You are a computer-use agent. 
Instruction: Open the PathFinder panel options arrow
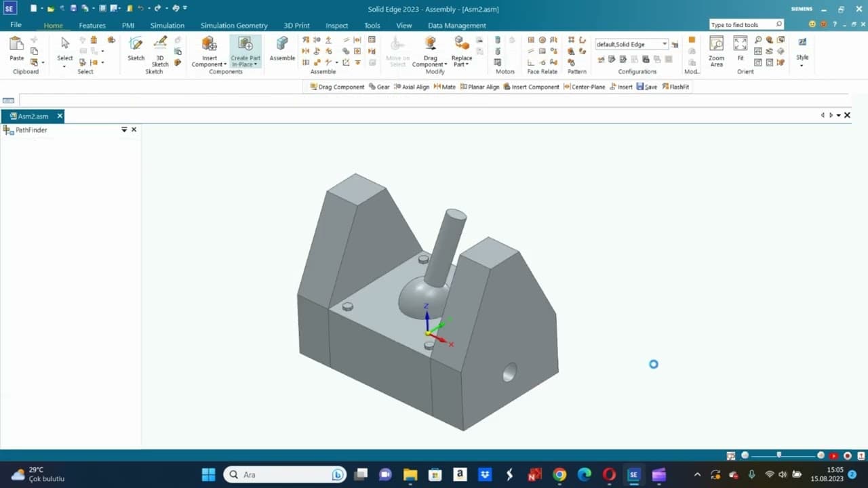pos(124,129)
